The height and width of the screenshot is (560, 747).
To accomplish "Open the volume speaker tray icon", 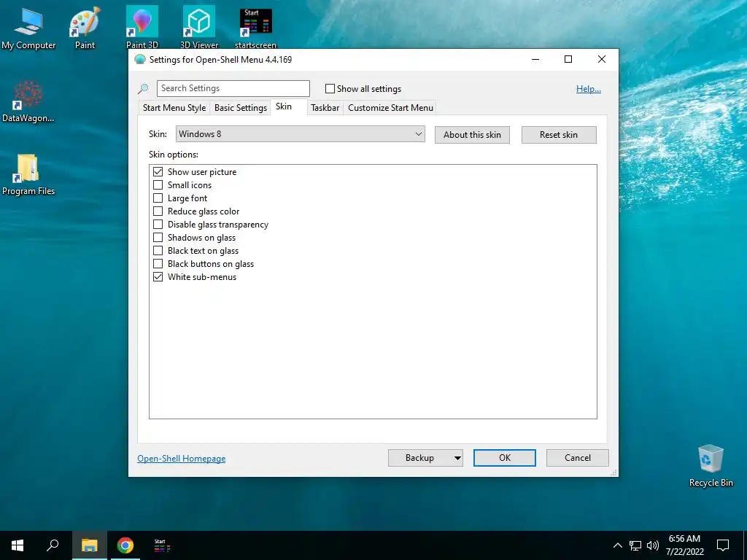I will point(653,545).
